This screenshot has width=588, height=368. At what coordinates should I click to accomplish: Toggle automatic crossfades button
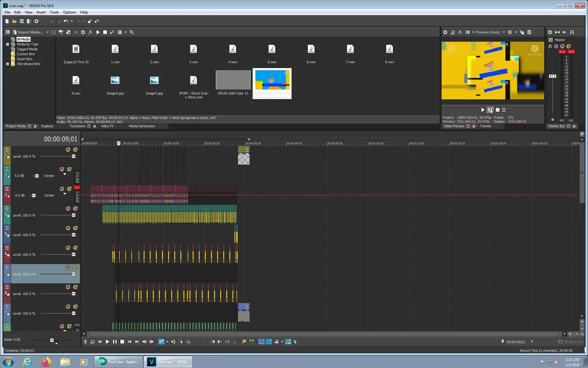click(x=269, y=342)
